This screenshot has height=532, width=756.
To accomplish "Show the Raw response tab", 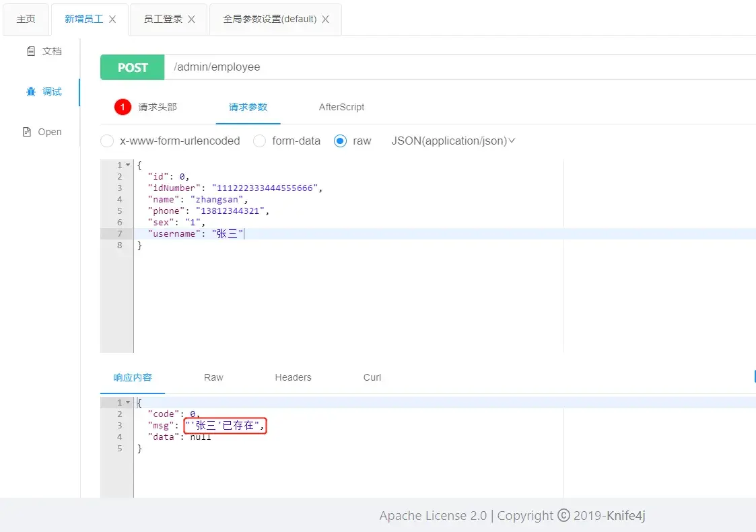I will [x=213, y=377].
